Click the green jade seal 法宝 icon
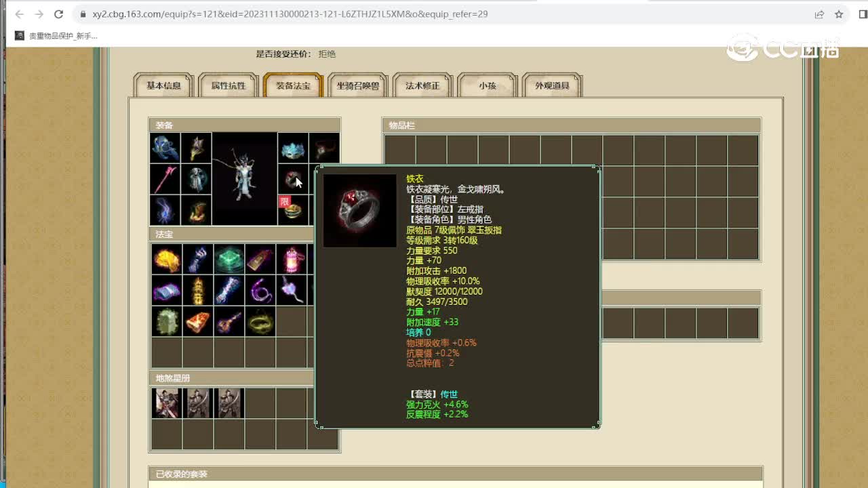The height and width of the screenshot is (488, 868). click(229, 259)
